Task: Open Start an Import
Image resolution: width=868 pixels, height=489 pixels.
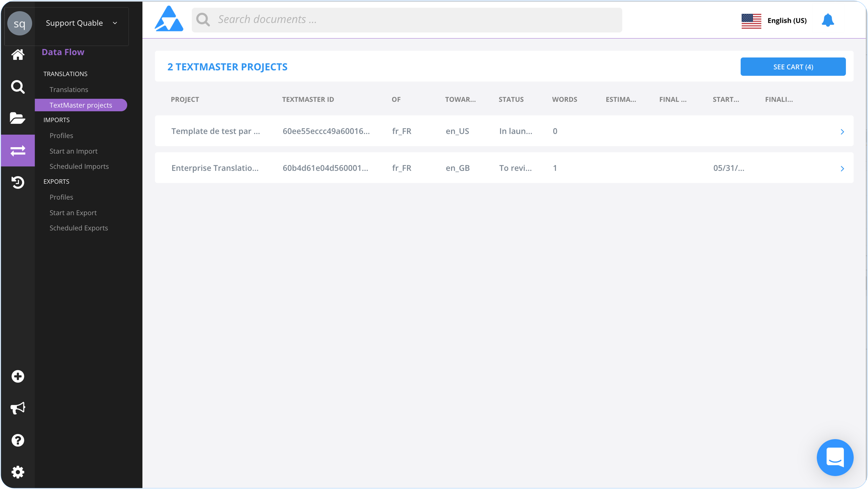Action: pyautogui.click(x=73, y=151)
